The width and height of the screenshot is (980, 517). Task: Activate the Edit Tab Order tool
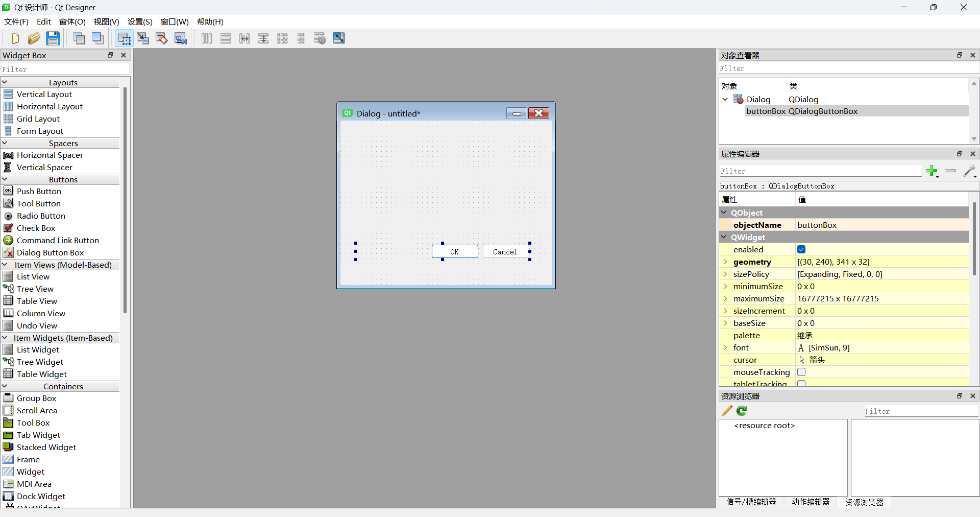point(181,38)
